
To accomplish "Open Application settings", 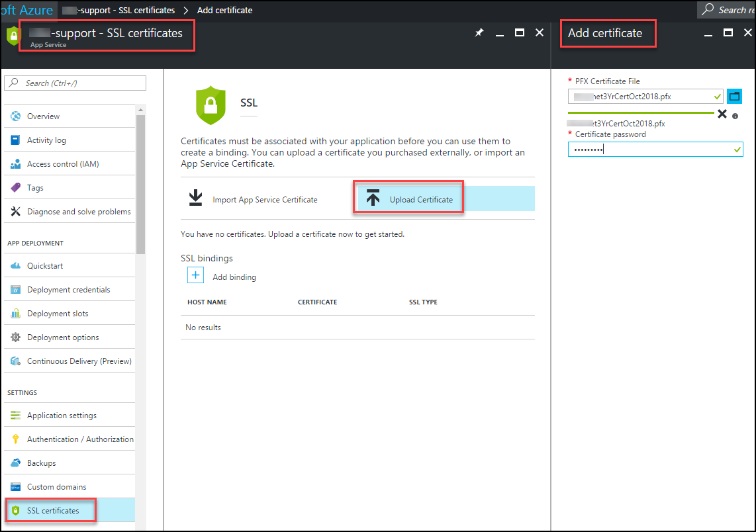I will click(x=70, y=416).
